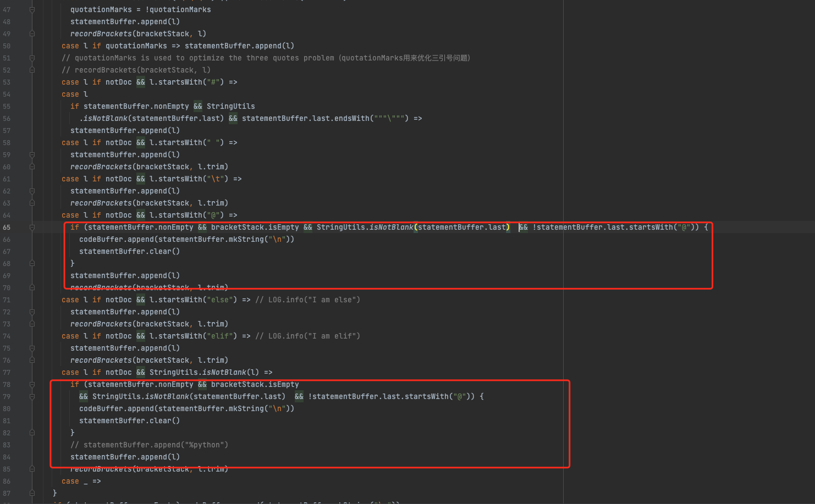
Task: Click 'statementBuffer.clear()' on line 67
Action: 130,252
